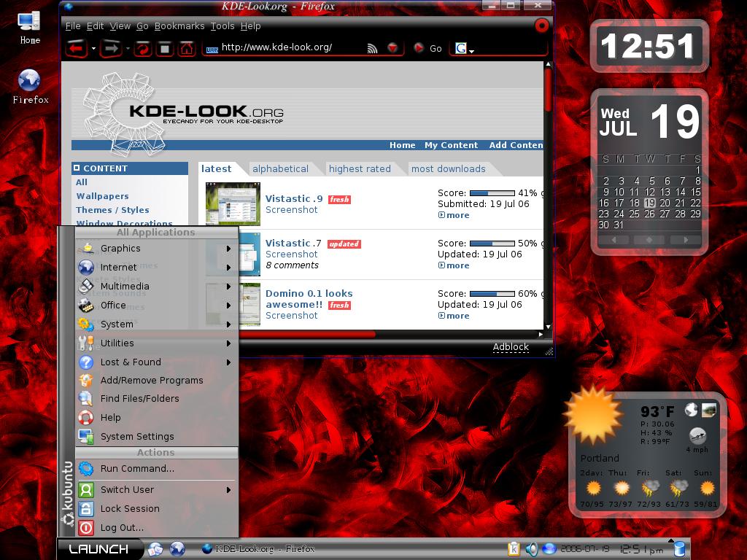This screenshot has height=560, width=747.
Task: Expand the Office submenu
Action: point(156,306)
